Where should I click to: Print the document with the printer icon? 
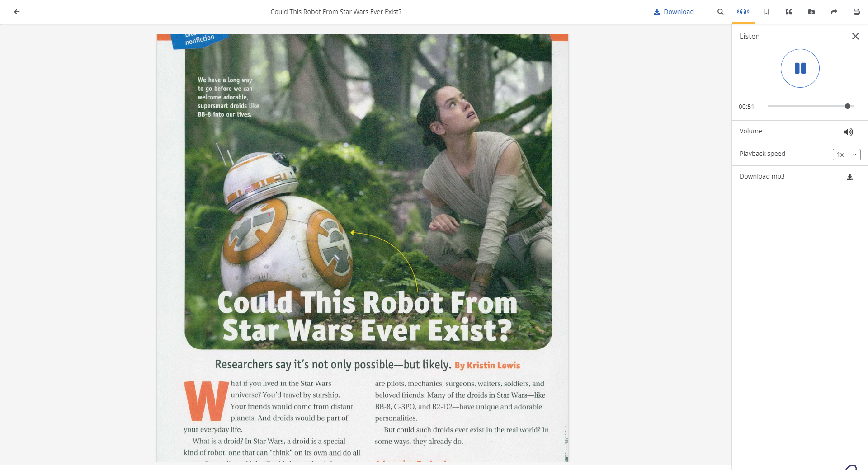[x=856, y=12]
